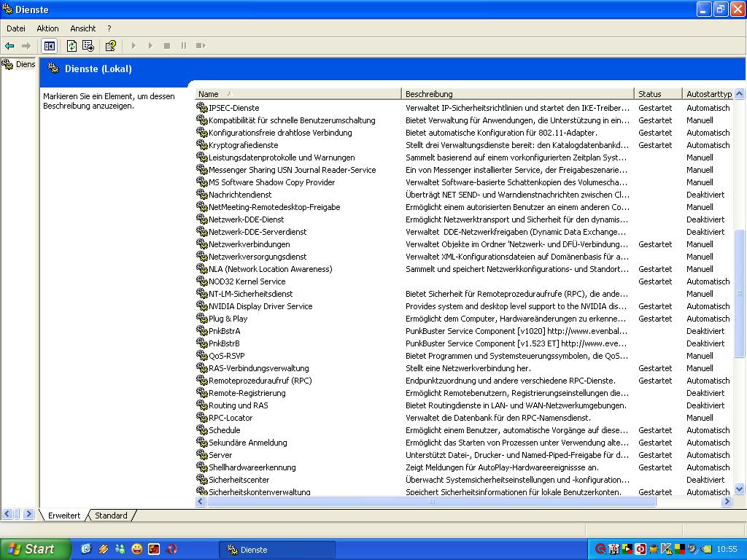Screen dimensions: 747x560
Task: Click the services list vertical scrollbar thumb
Action: [x=740, y=293]
